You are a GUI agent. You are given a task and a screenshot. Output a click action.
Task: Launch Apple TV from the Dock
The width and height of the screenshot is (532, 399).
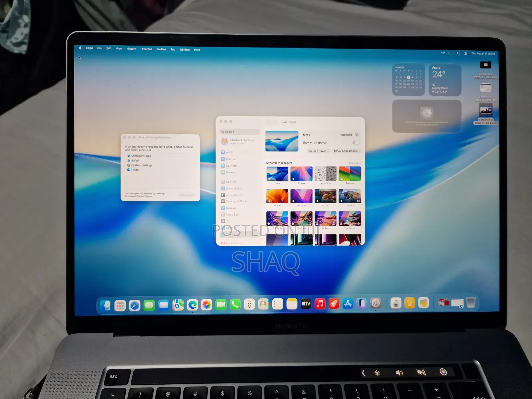pos(306,304)
